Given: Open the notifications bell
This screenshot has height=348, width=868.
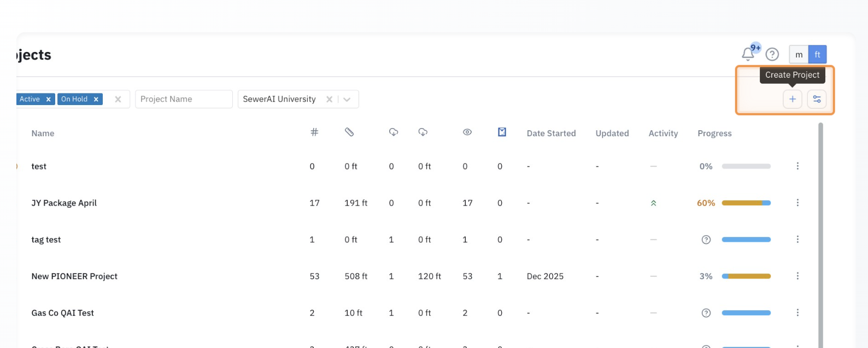Looking at the screenshot, I should [748, 54].
